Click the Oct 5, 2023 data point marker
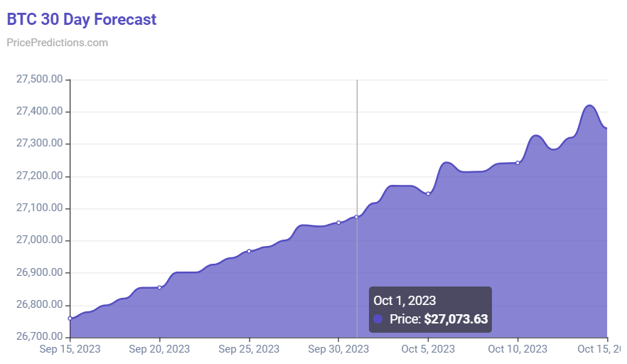 tap(428, 194)
